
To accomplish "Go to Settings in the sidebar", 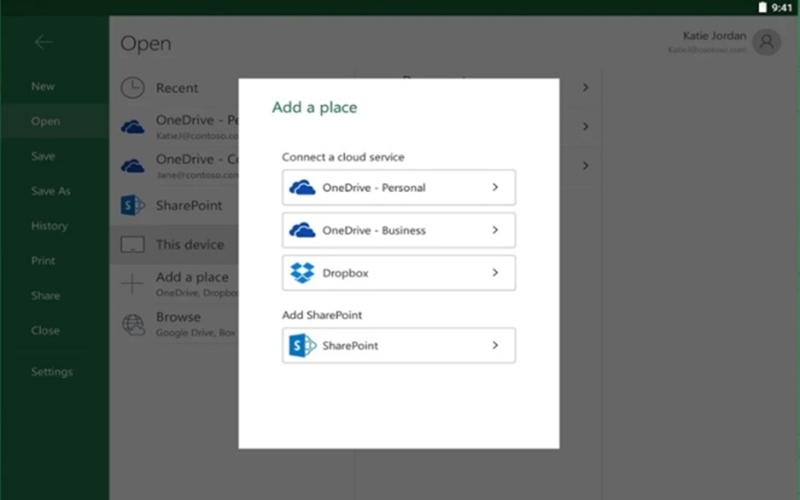I will pyautogui.click(x=51, y=372).
